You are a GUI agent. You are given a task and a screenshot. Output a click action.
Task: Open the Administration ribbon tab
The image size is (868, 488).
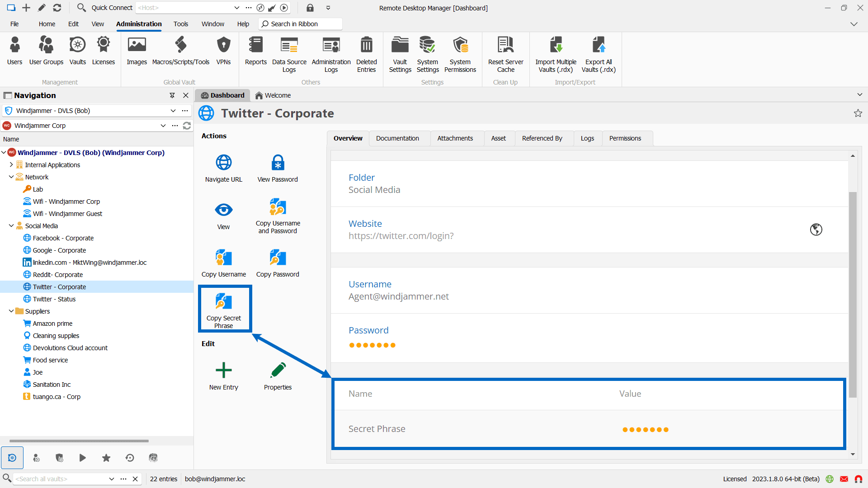coord(139,24)
